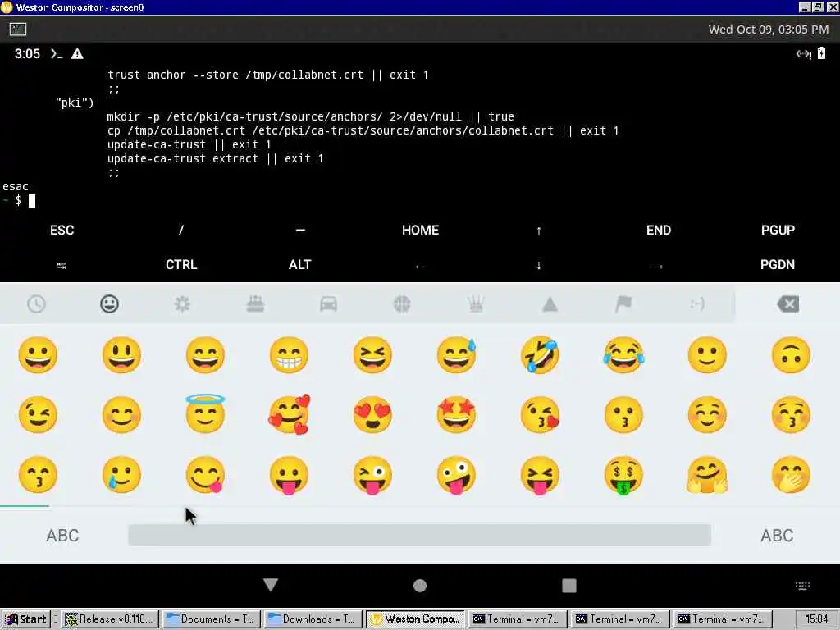Image resolution: width=840 pixels, height=630 pixels.
Task: Insert the heart-eyes face emoji
Action: tap(373, 414)
